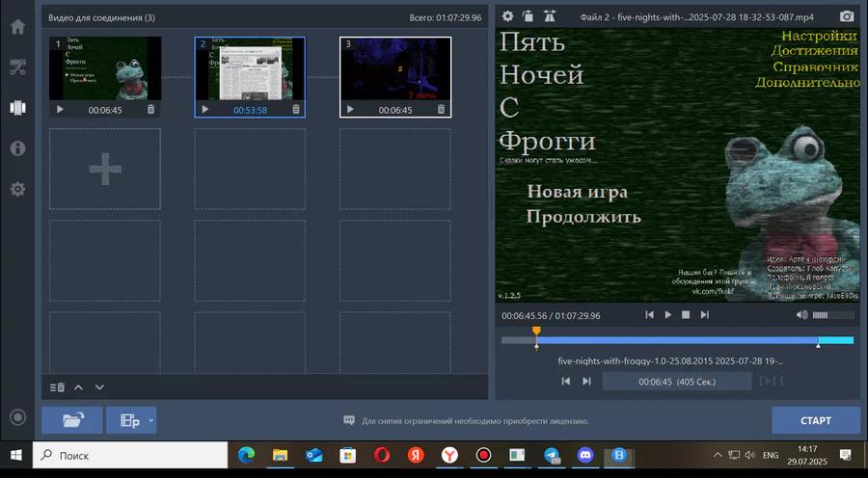
Task: Click the orange playhead marker on the timeline
Action: pyautogui.click(x=536, y=331)
